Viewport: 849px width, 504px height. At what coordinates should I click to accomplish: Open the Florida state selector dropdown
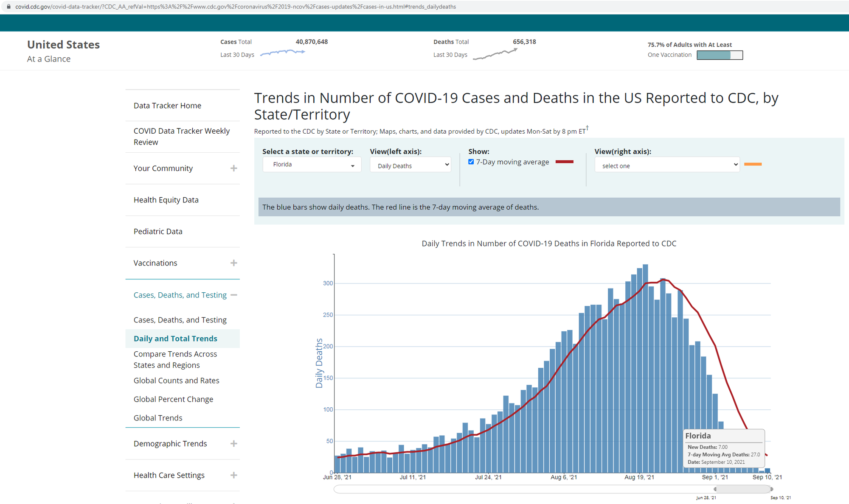click(x=312, y=165)
